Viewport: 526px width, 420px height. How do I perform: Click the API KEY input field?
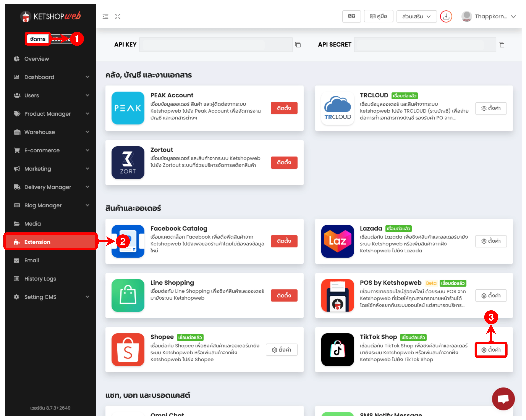216,45
